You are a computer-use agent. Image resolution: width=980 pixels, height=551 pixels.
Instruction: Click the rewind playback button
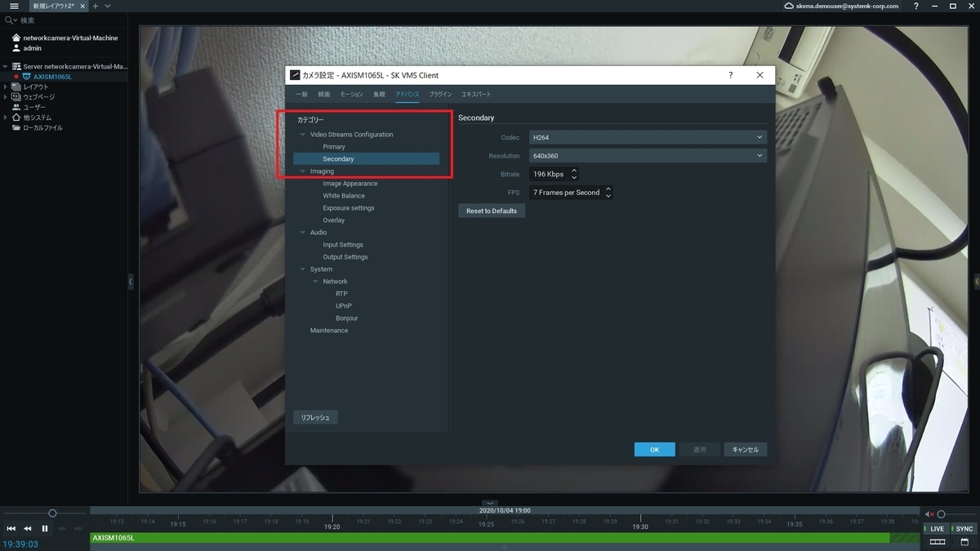click(x=28, y=529)
